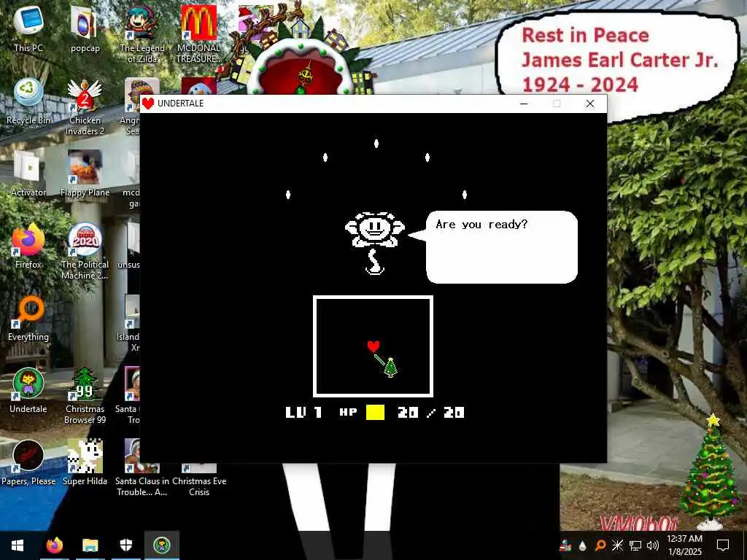The width and height of the screenshot is (747, 560).
Task: Click the decorated Christmas tree desktop widget
Action: coord(711,472)
